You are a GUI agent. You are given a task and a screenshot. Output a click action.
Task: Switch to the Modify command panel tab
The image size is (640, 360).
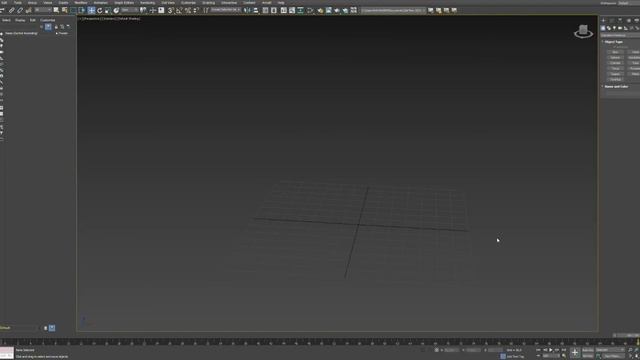[611, 20]
